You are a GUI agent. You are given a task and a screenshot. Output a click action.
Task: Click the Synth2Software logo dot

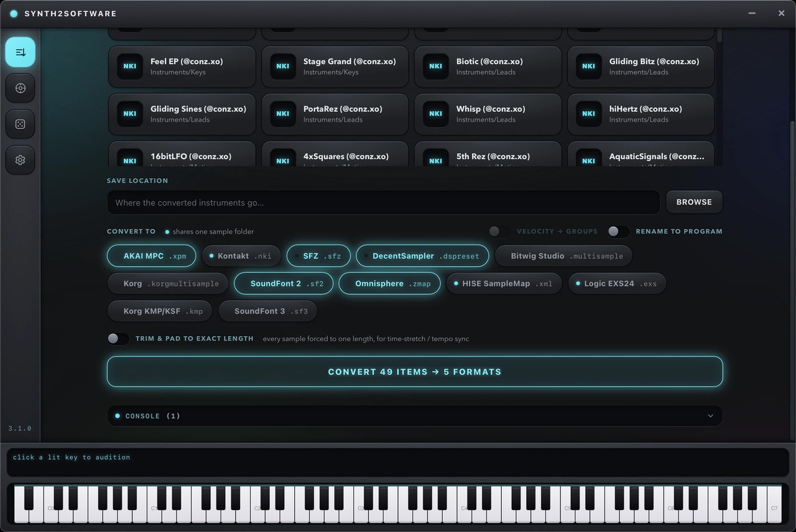14,14
